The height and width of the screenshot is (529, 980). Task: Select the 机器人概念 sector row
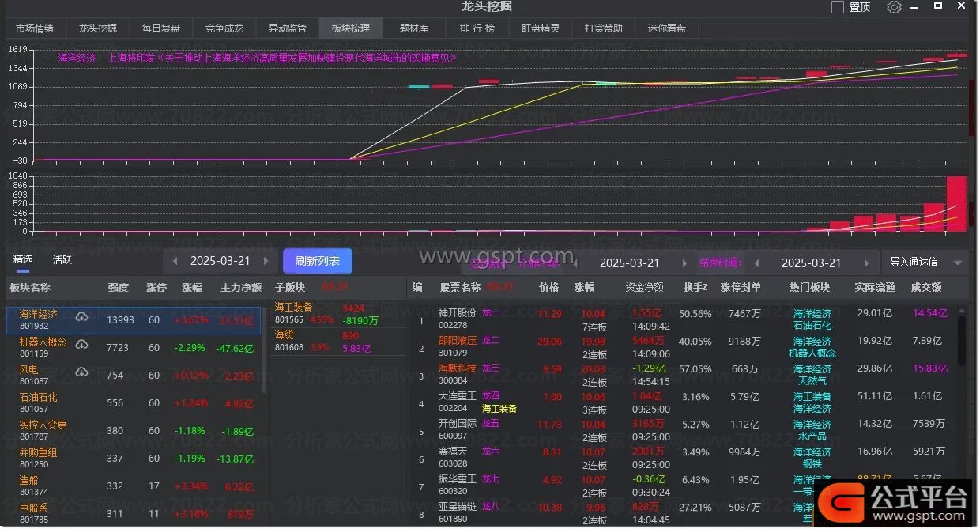point(134,348)
